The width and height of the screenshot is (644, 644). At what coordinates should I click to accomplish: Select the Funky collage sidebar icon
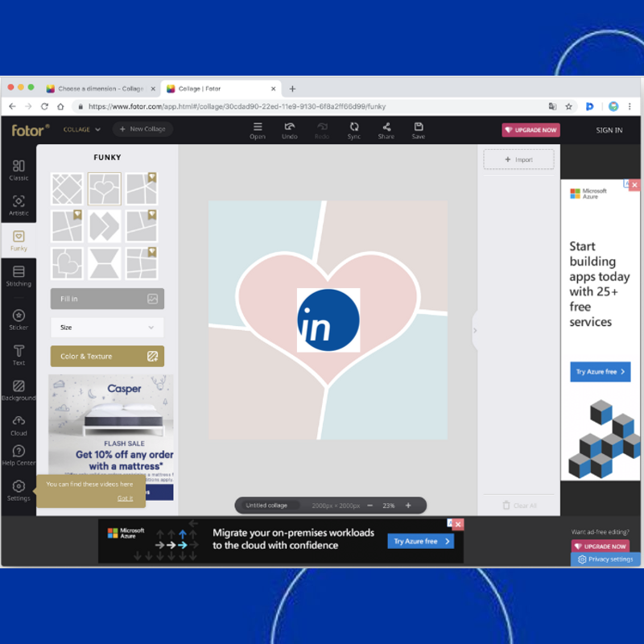click(19, 241)
